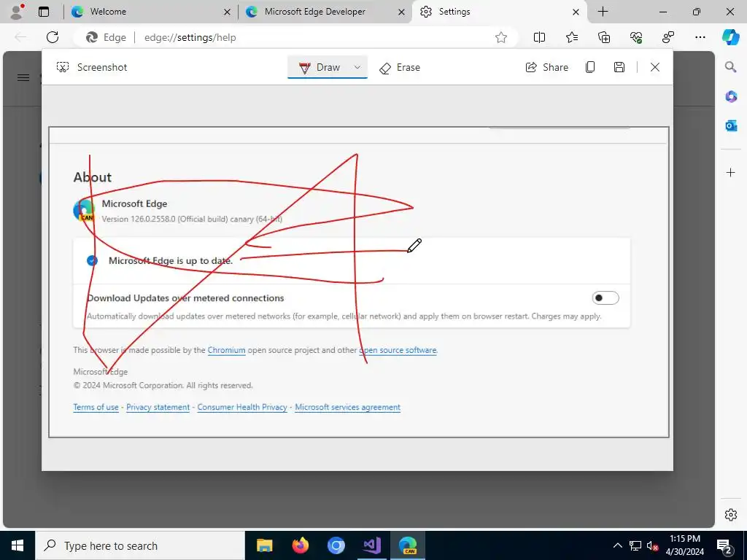Open Visual Studio from the taskbar
The height and width of the screenshot is (560, 747).
[x=371, y=545]
